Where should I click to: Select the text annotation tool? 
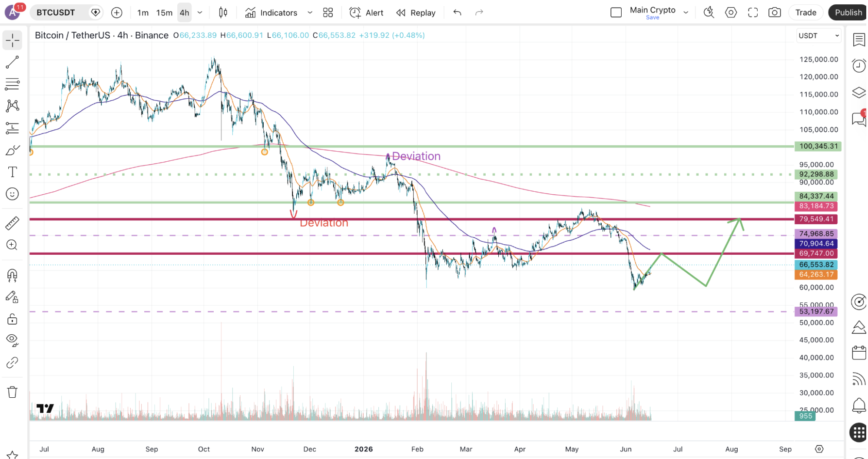(12, 172)
